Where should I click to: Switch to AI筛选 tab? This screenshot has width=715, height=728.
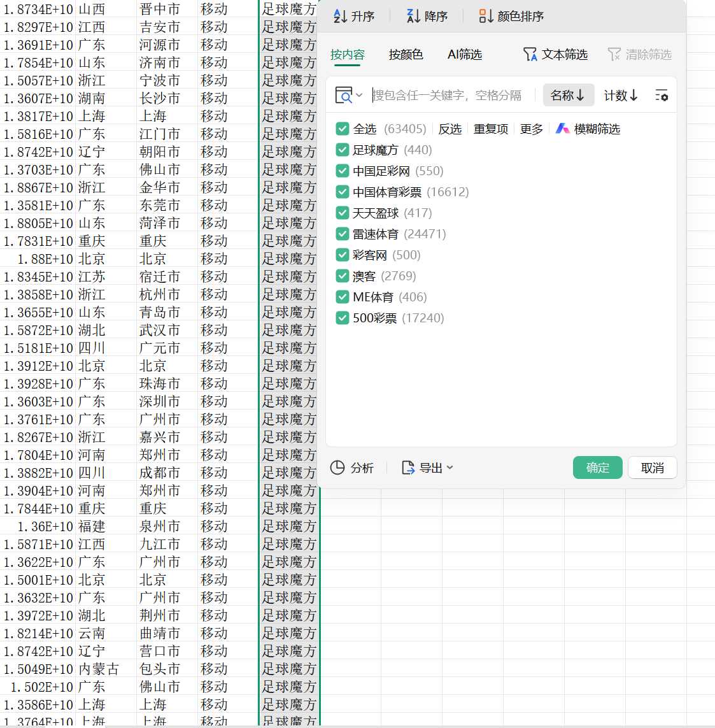pos(464,55)
